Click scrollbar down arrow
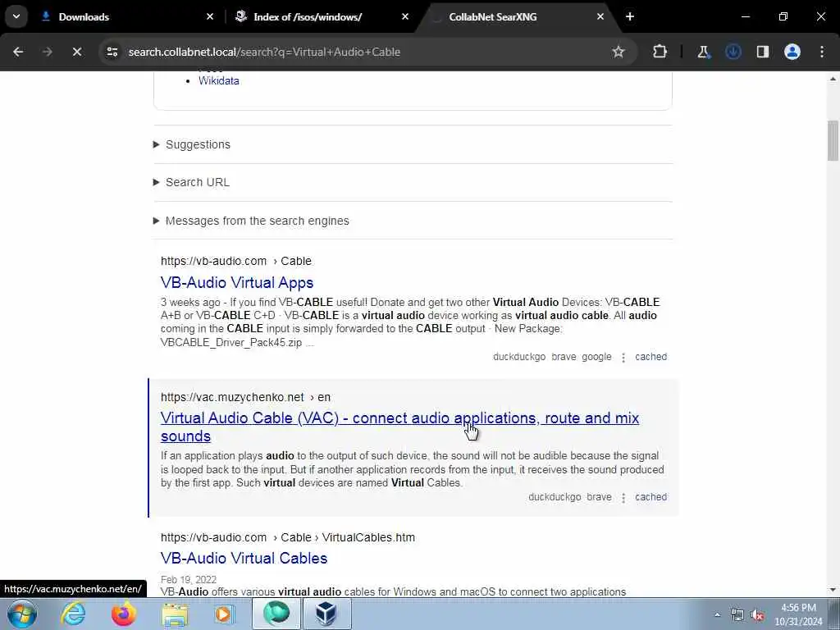 tap(833, 590)
